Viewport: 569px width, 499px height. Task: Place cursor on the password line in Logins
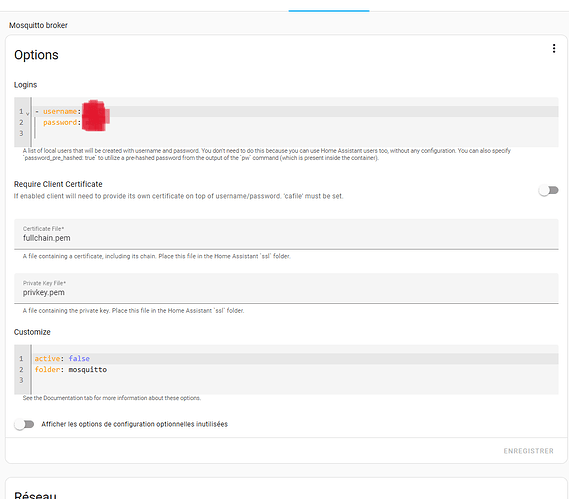pyautogui.click(x=295, y=122)
